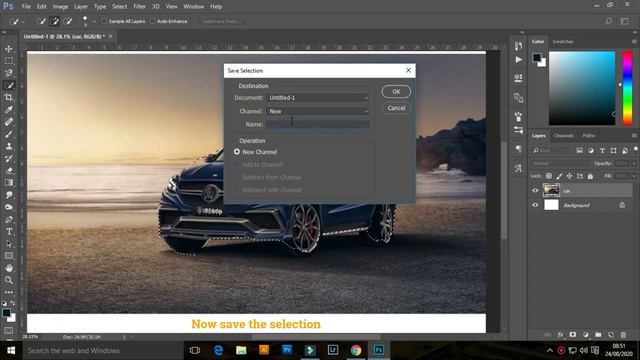Click OK in Save Selection dialog
The height and width of the screenshot is (360, 640).
396,91
